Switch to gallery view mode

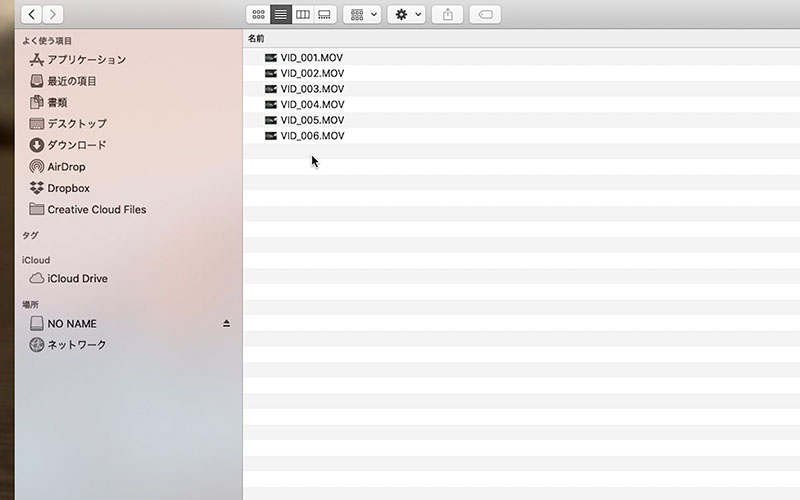(x=324, y=14)
